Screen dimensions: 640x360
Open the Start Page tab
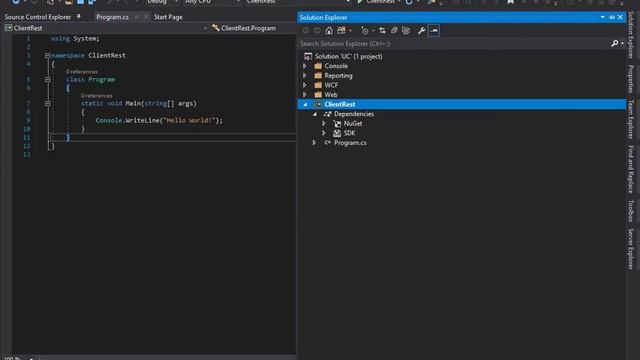pyautogui.click(x=168, y=17)
